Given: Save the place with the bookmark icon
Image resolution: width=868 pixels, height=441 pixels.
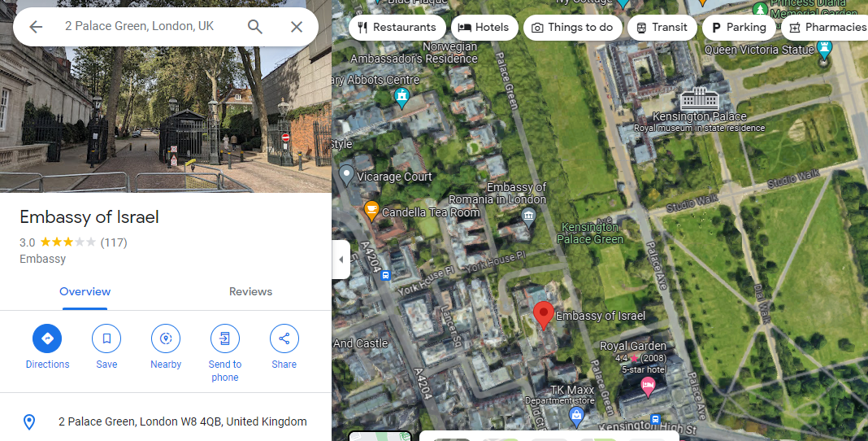Looking at the screenshot, I should (106, 338).
